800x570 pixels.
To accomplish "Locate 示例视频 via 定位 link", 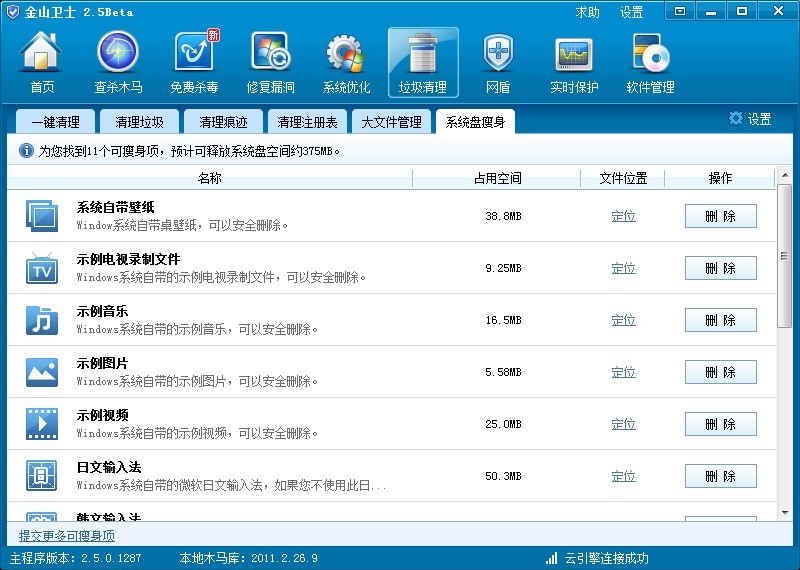I will tap(623, 424).
